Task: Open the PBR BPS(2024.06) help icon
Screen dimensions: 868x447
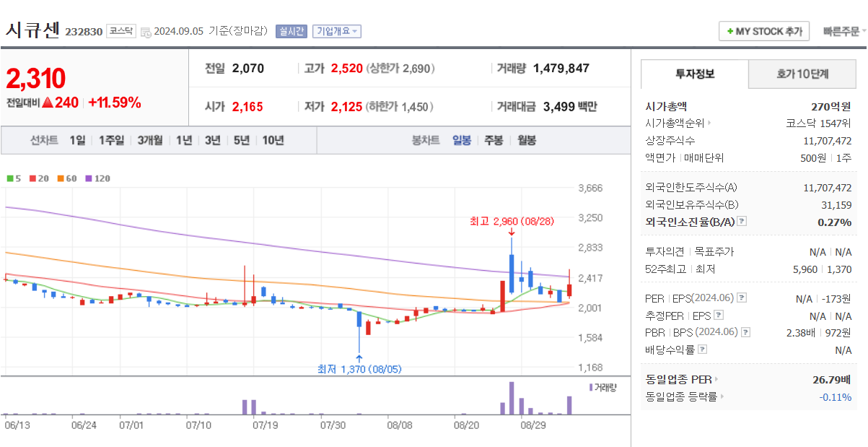Action: 746,332
